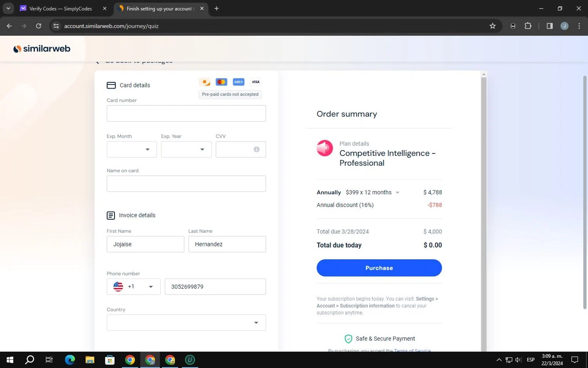This screenshot has height=368, width=588.
Task: Click the ESP language indicator
Action: (x=531, y=360)
